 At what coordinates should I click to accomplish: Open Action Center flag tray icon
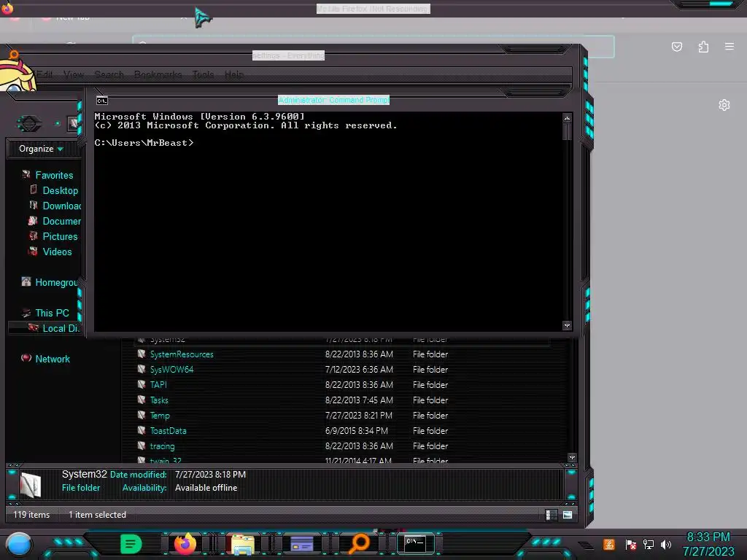(630, 544)
